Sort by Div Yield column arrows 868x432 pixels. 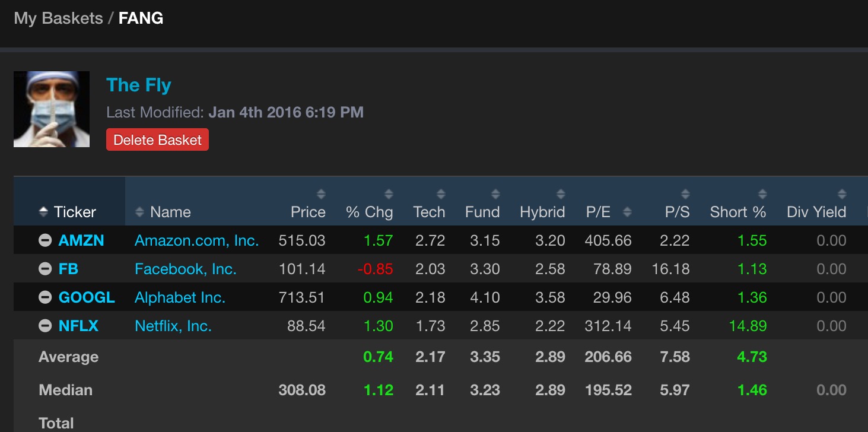click(x=842, y=194)
